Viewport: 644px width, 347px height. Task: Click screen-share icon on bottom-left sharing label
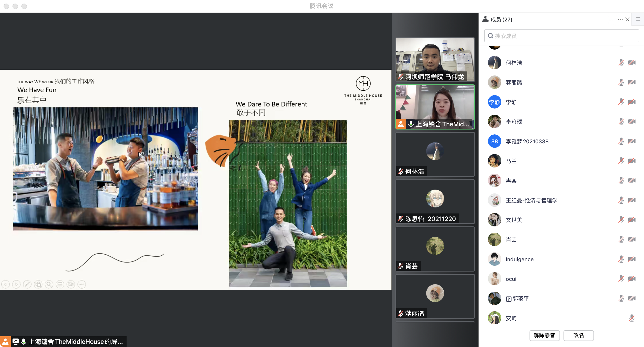[15, 341]
